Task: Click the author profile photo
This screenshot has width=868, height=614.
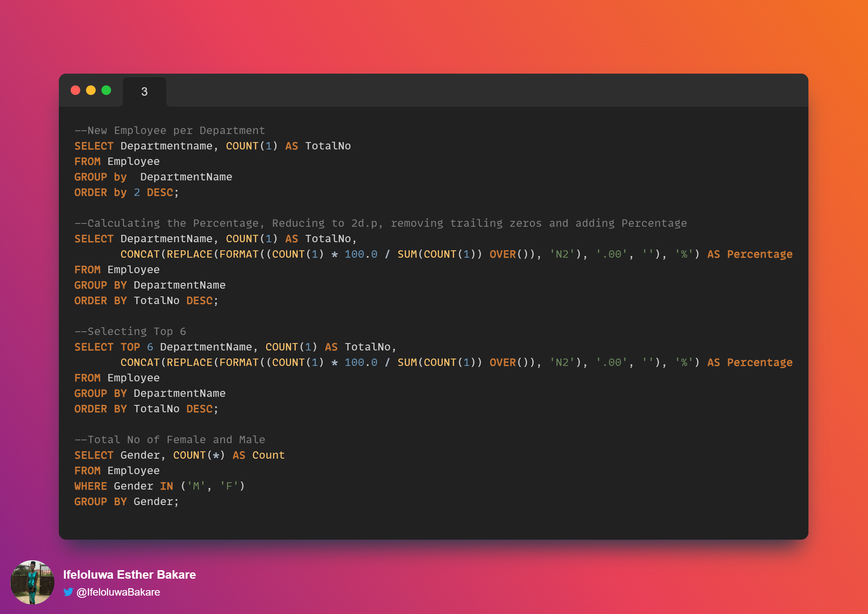Action: coord(32,582)
